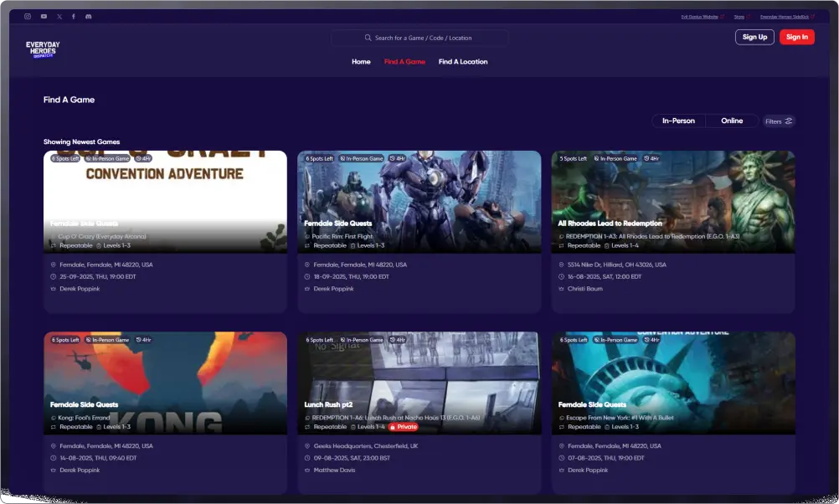Expand the Filters panel
Viewport: 839px width, 504px height.
coord(779,121)
